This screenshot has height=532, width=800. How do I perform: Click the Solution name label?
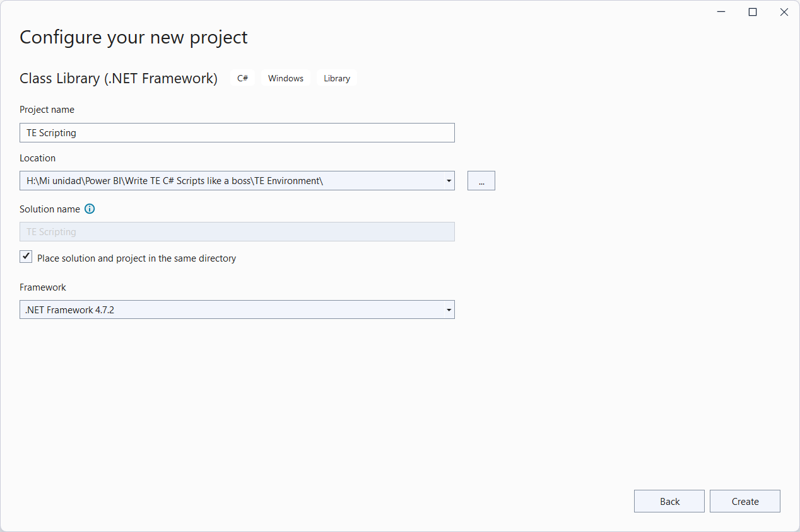point(50,209)
